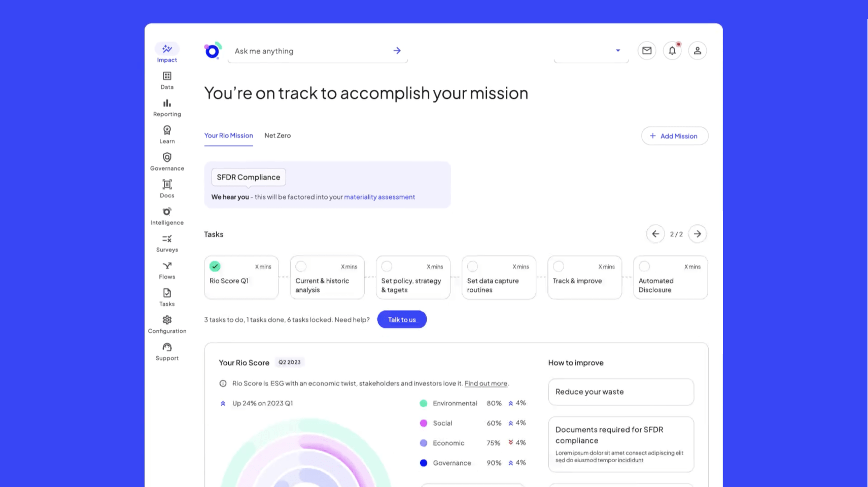Open the mail inbox icon
The image size is (868, 487).
(647, 51)
